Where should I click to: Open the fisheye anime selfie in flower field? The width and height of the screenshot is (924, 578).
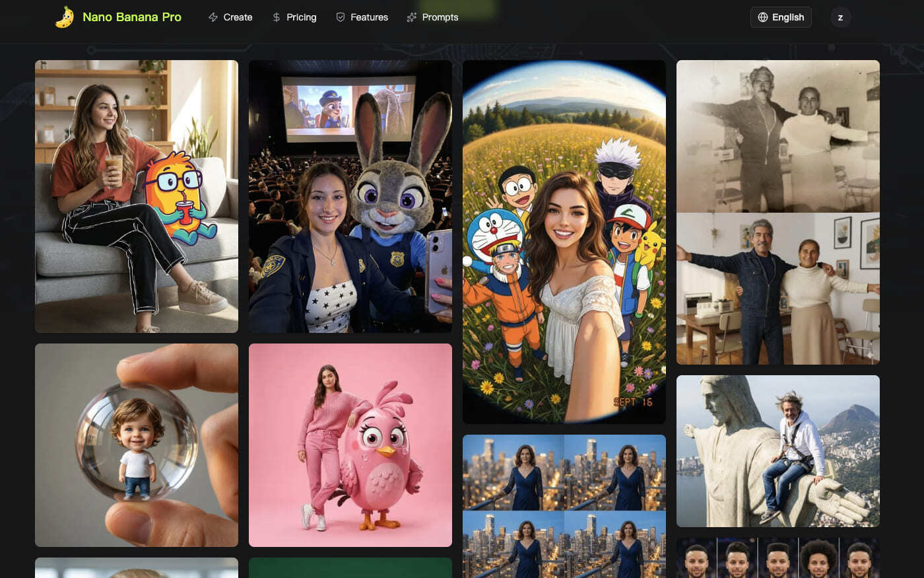(x=564, y=242)
